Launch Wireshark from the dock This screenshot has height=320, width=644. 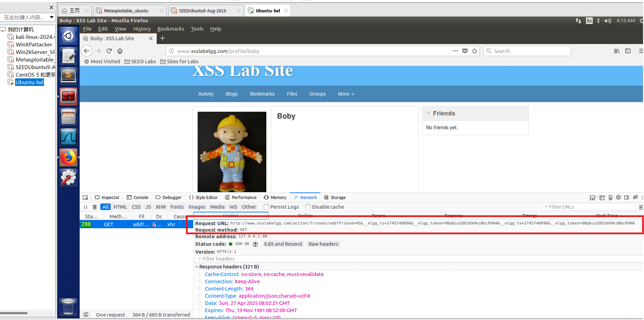tap(68, 137)
